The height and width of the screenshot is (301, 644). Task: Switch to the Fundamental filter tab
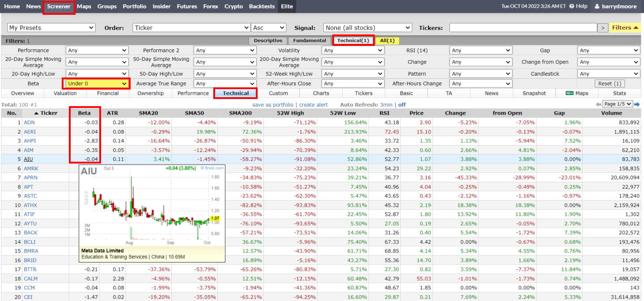pyautogui.click(x=309, y=40)
